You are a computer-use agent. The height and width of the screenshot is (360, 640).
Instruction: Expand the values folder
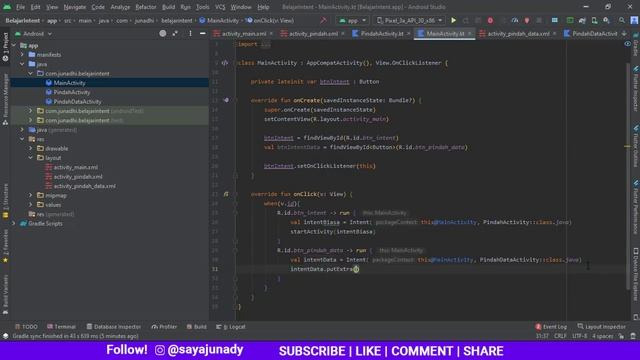click(x=31, y=205)
